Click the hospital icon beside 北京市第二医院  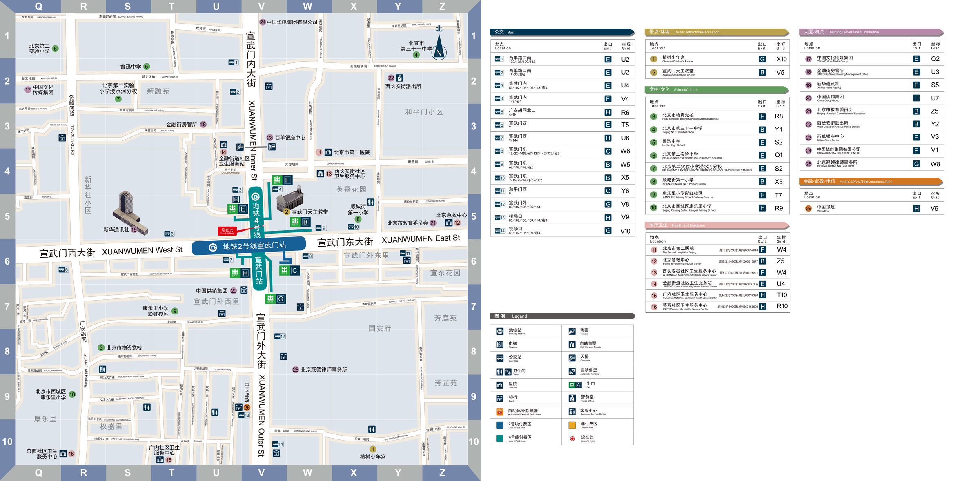(x=328, y=152)
